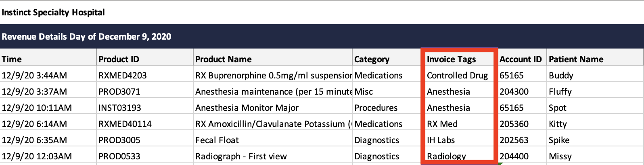
Task: Select the Anesthesia Monitor Major cell
Action: pyautogui.click(x=273, y=108)
